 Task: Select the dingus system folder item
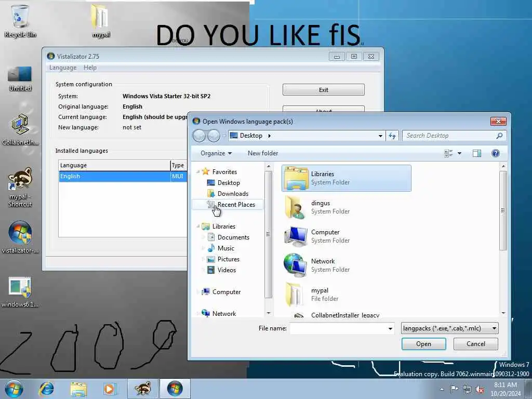pos(347,207)
